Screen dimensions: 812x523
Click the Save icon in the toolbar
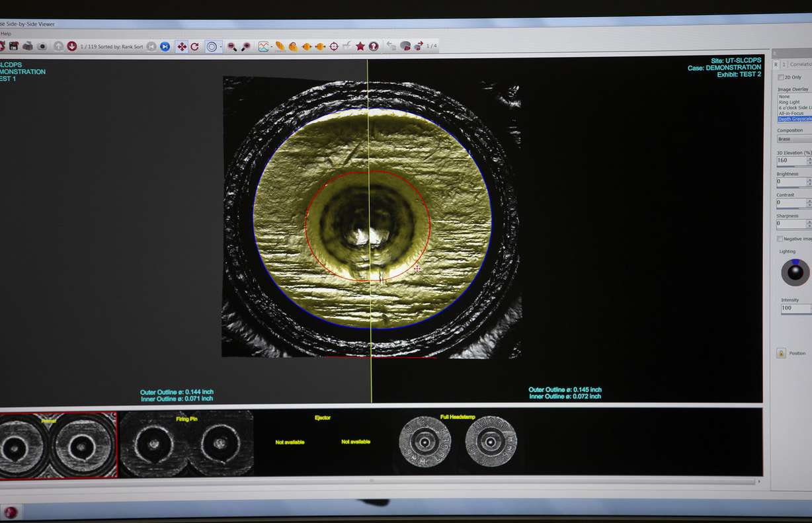(x=15, y=46)
